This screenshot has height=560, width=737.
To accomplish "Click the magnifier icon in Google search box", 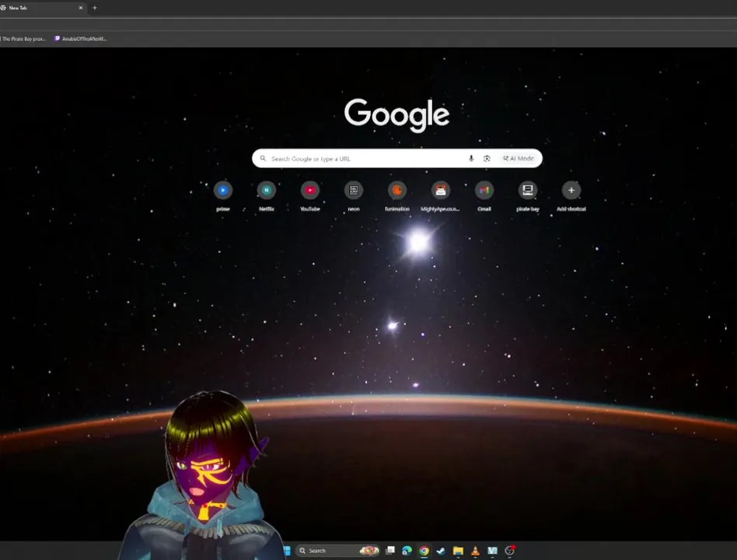I will point(264,159).
